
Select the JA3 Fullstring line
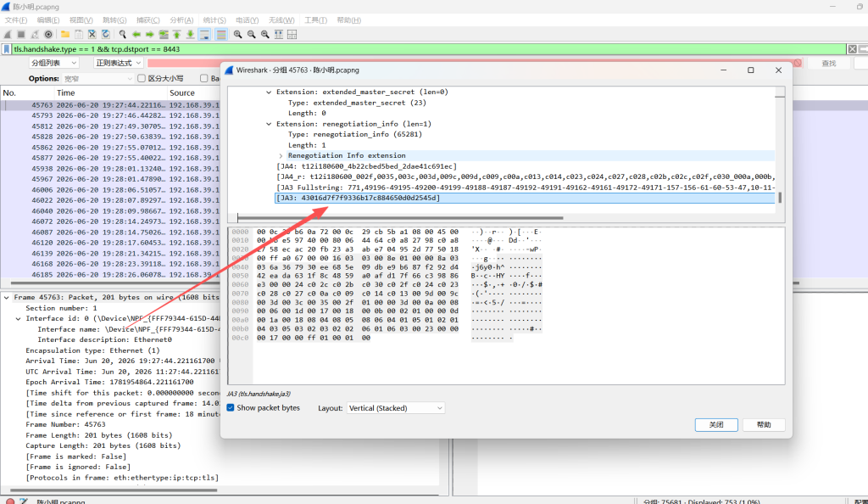point(525,188)
